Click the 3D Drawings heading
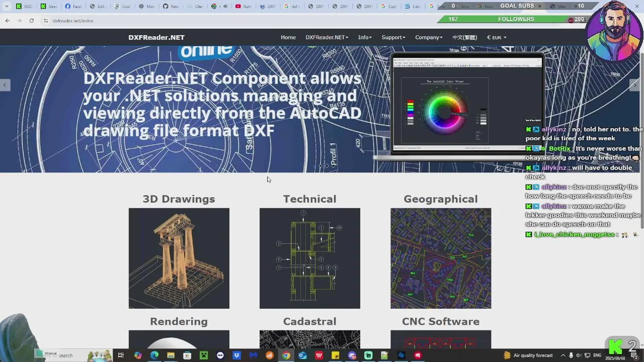 (x=179, y=199)
